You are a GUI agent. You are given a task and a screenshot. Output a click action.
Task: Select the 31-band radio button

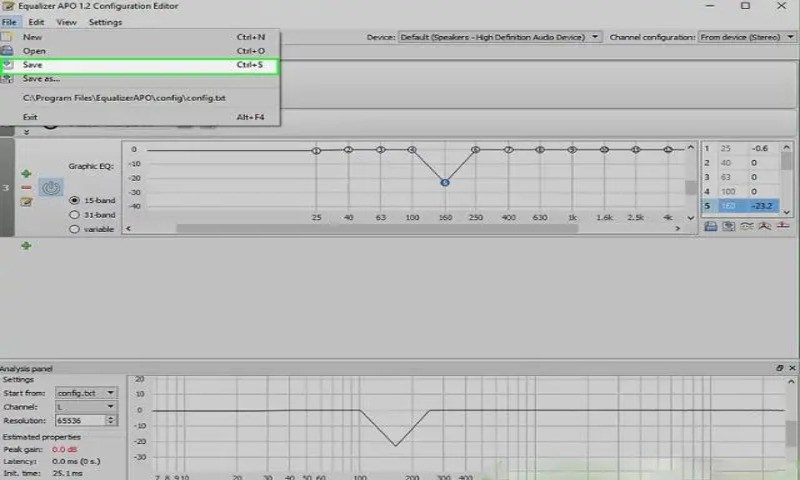click(74, 214)
